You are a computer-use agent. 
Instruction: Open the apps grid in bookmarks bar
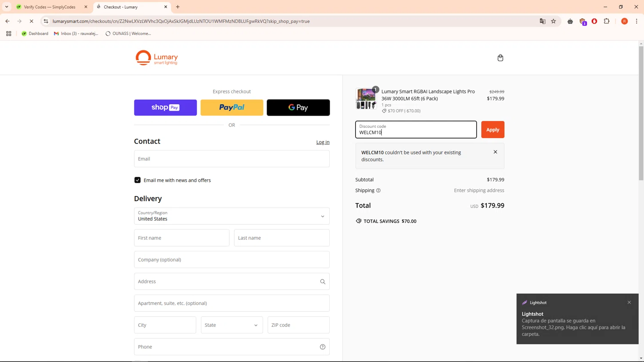tap(9, 33)
